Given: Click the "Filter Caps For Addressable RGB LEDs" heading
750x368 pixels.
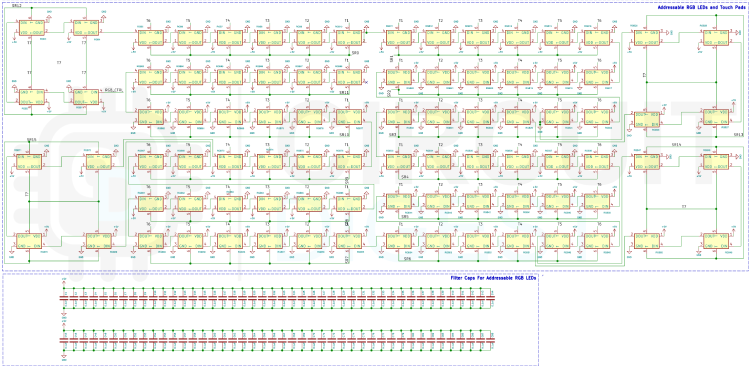Looking at the screenshot, I should (x=494, y=278).
